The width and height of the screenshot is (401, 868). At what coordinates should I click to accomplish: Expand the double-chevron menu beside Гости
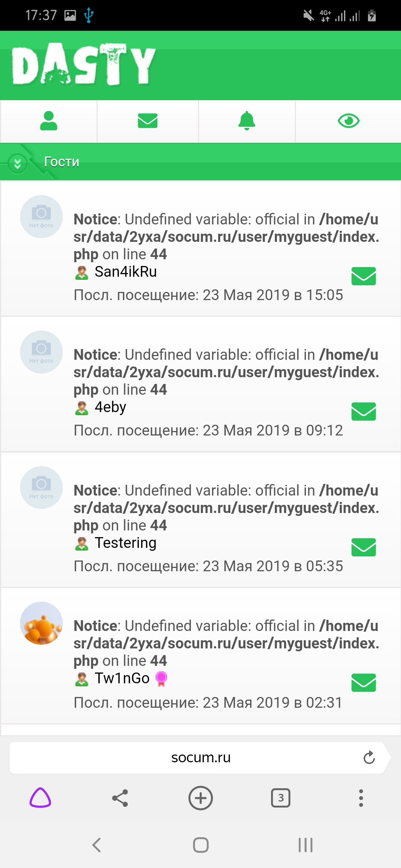point(17,163)
